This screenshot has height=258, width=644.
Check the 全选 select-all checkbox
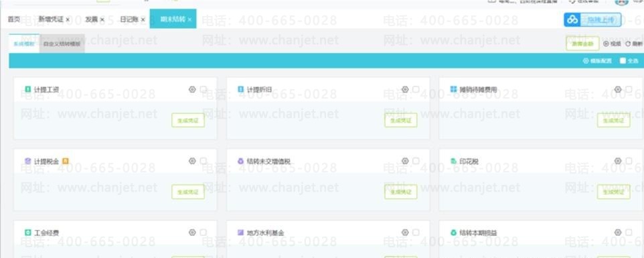[x=623, y=61]
